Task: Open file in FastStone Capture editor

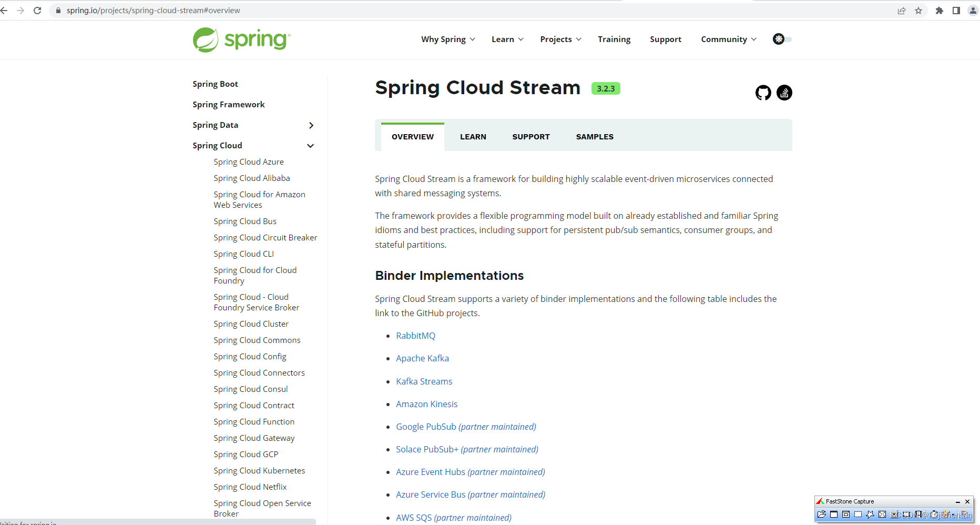Action: point(822,514)
